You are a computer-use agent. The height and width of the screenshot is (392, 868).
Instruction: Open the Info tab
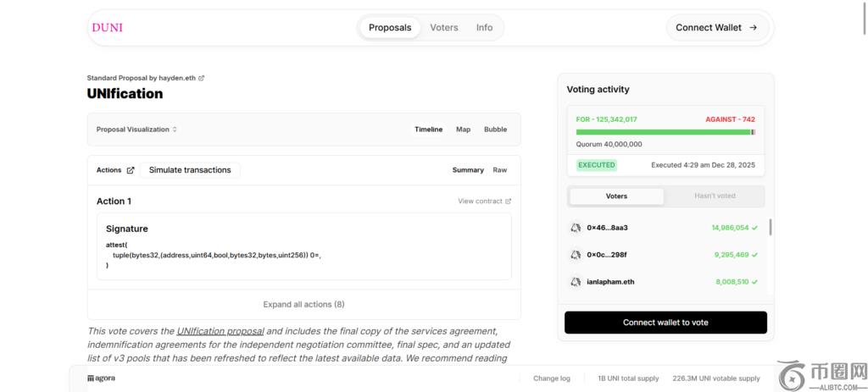point(484,28)
